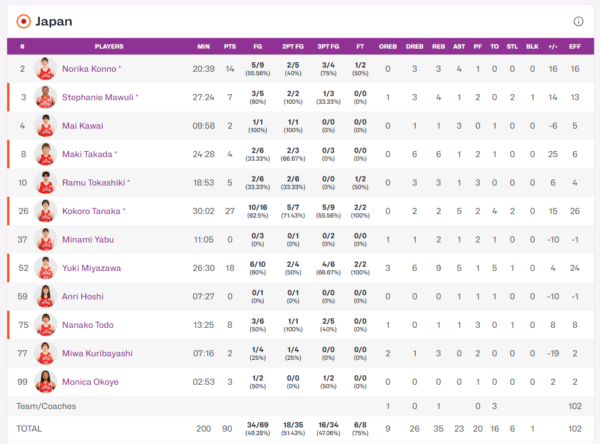Click Kokoro Tanaka's avatar image

(x=45, y=212)
